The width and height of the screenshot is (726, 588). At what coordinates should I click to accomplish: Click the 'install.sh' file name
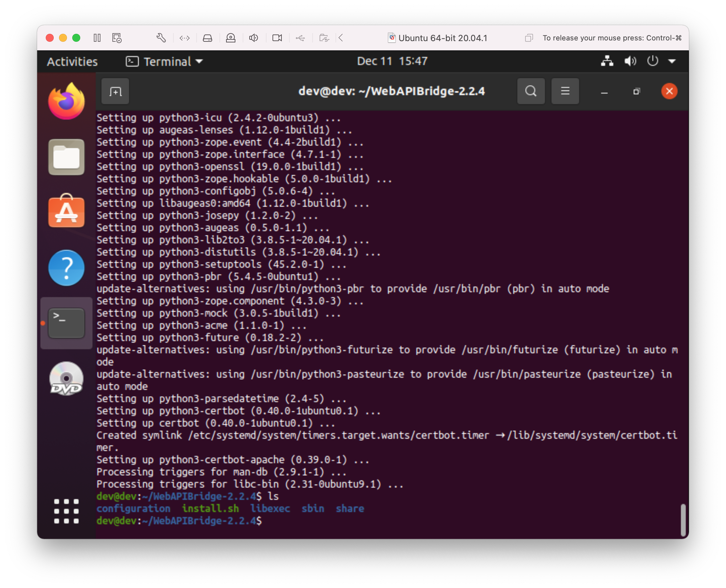tap(211, 508)
